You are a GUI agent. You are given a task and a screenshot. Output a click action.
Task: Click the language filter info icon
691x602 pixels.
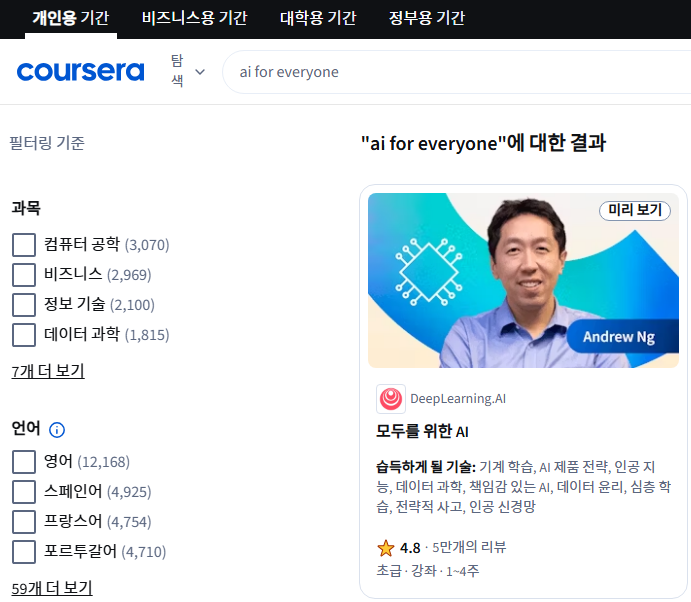pos(57,430)
